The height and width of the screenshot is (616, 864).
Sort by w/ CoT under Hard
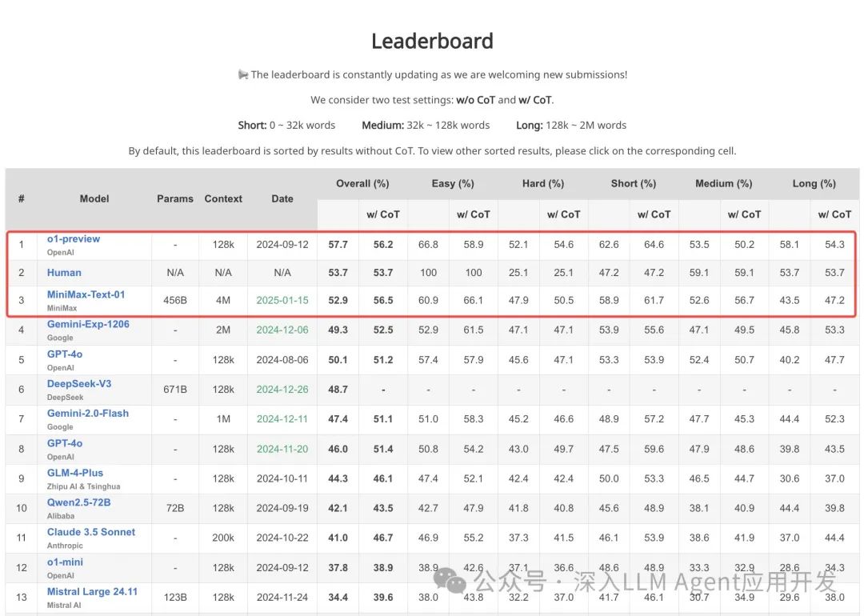click(x=564, y=214)
